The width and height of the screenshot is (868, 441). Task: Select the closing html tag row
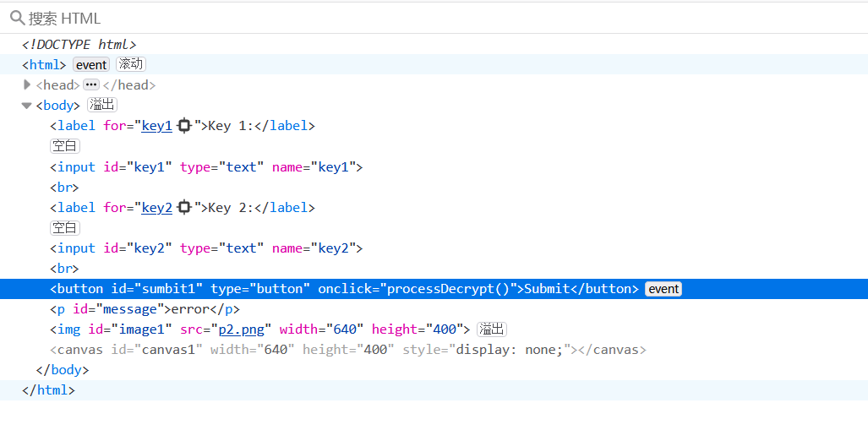(434, 390)
